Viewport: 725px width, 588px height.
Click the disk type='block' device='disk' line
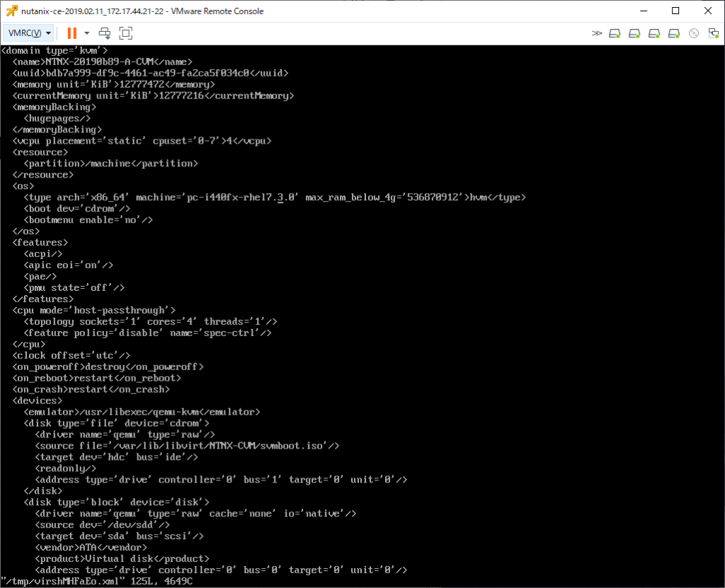pos(117,502)
